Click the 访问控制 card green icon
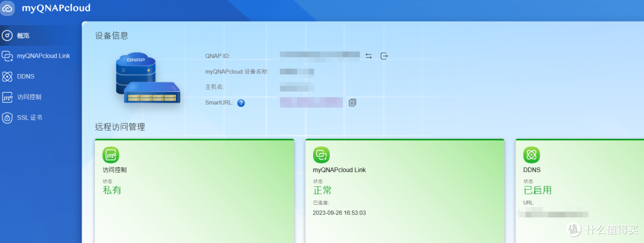Viewport: 644px width, 243px height. click(x=111, y=155)
